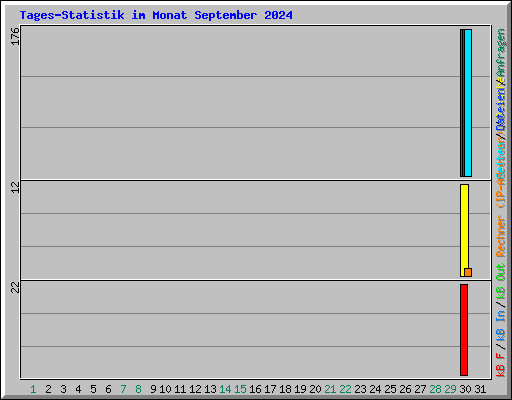Click day 18 on the x-axis
The width and height of the screenshot is (512, 400).
pyautogui.click(x=285, y=389)
